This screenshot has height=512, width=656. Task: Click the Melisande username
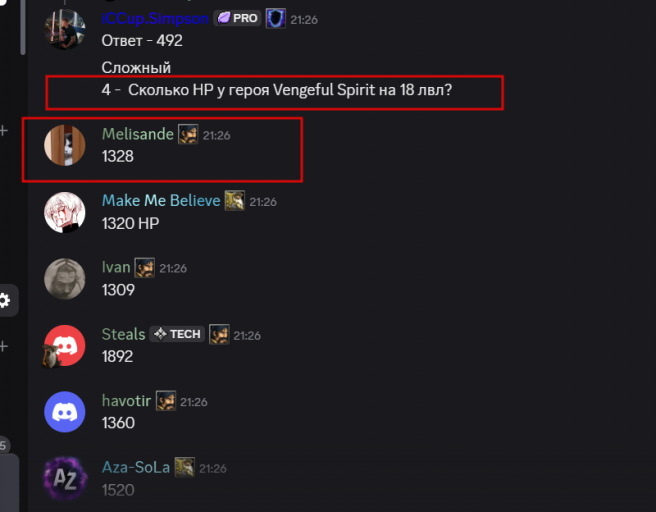138,134
